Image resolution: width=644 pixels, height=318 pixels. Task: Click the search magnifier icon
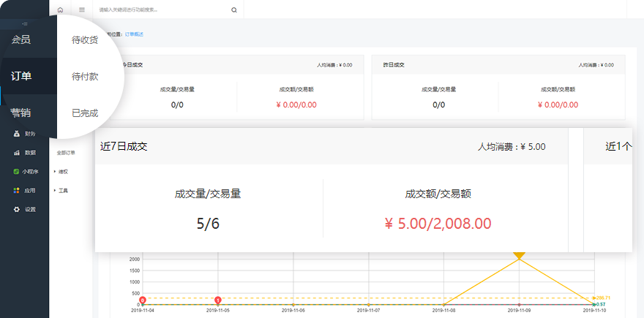click(233, 10)
